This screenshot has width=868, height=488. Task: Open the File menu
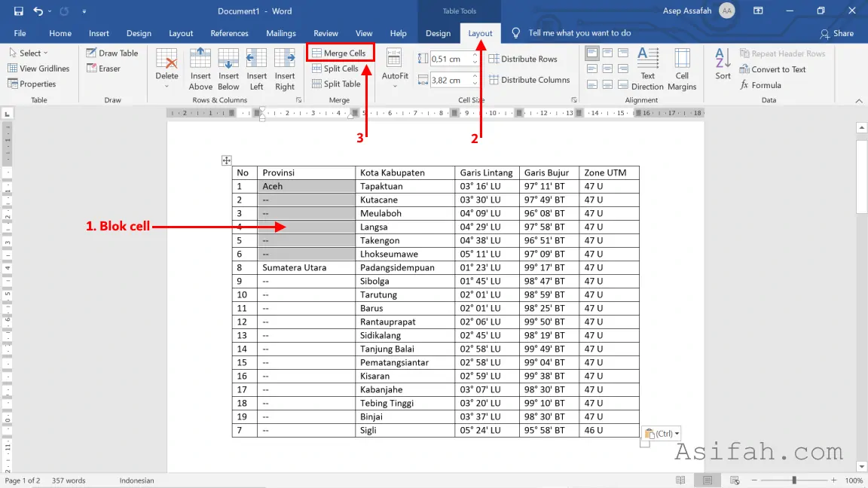[x=20, y=33]
